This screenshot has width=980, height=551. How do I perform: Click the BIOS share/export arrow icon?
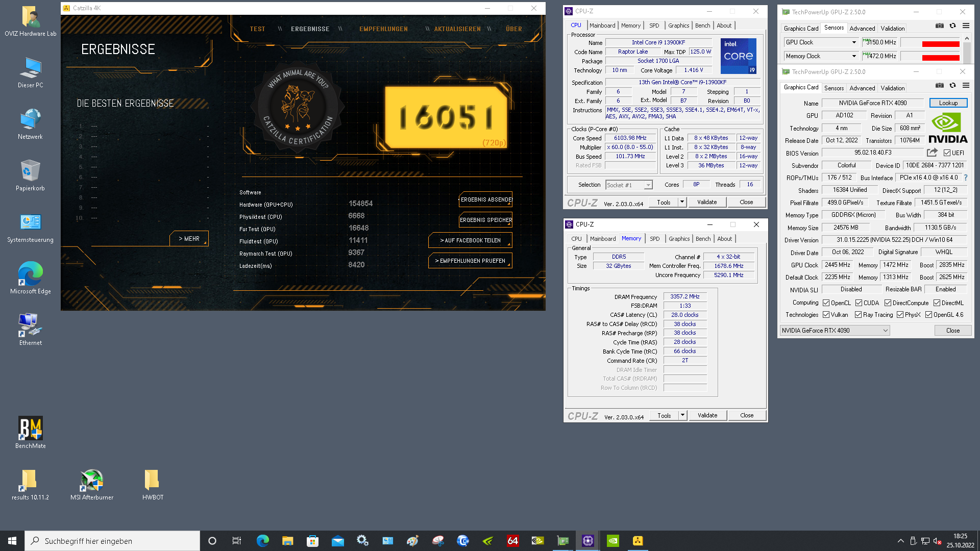pyautogui.click(x=932, y=153)
